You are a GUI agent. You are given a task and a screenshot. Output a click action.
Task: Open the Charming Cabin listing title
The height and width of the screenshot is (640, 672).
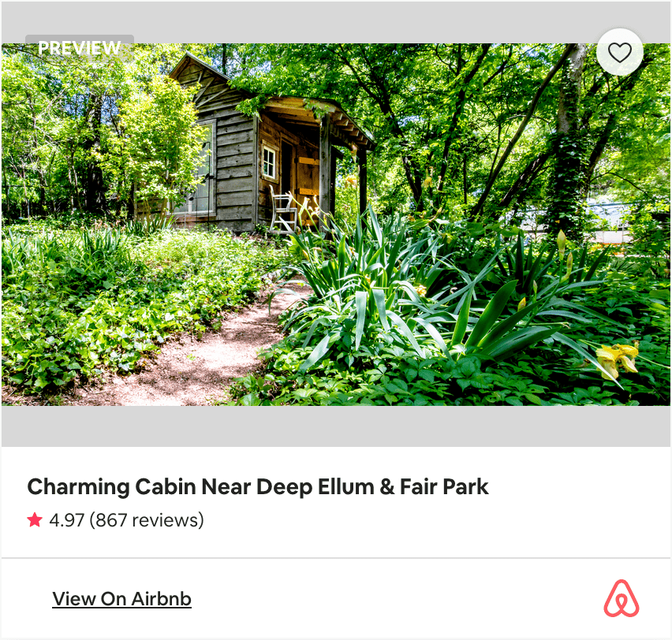(258, 486)
